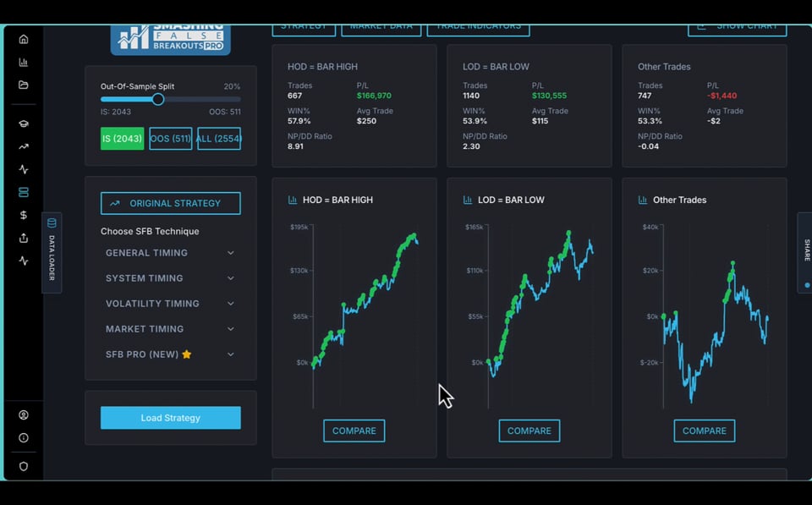Image resolution: width=812 pixels, height=505 pixels.
Task: Click the $166,970 P/L value
Action: [374, 96]
